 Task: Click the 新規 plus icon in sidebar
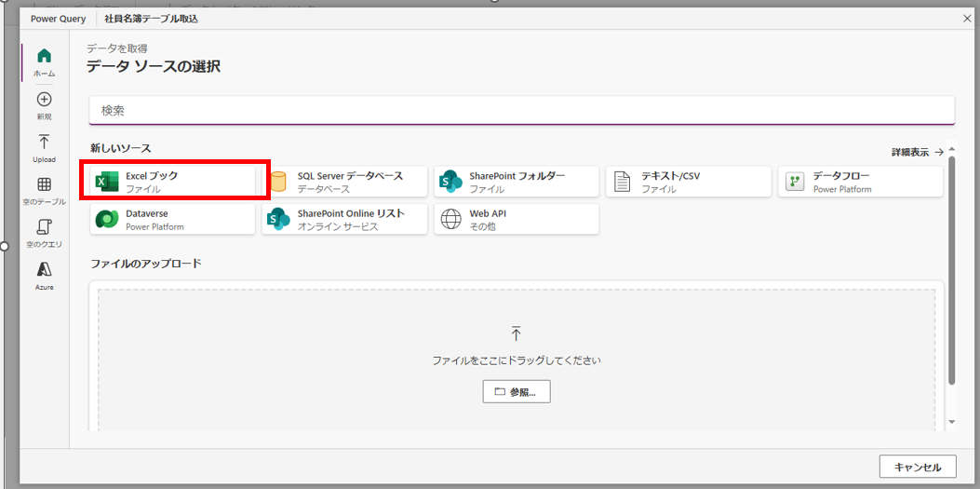(x=45, y=100)
